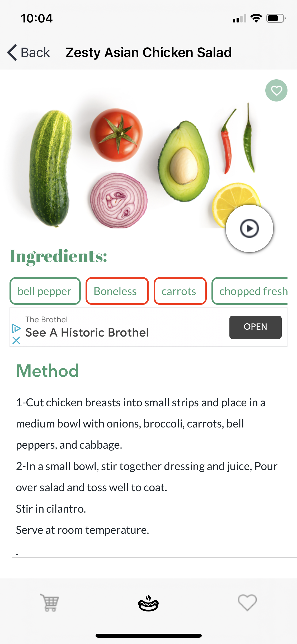Tap the Wi-Fi status icon

tap(256, 18)
